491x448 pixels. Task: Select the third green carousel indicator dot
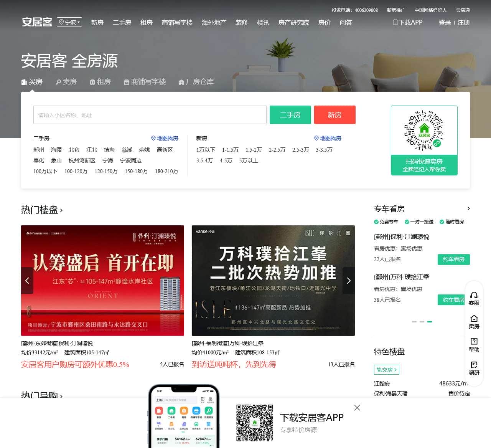pyautogui.click(x=430, y=322)
